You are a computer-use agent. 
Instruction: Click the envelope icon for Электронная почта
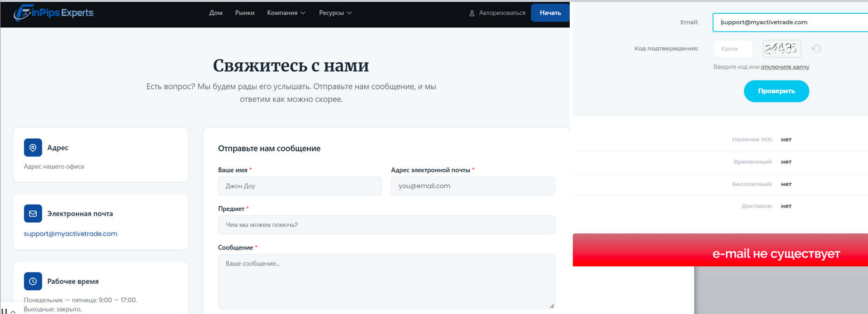33,214
